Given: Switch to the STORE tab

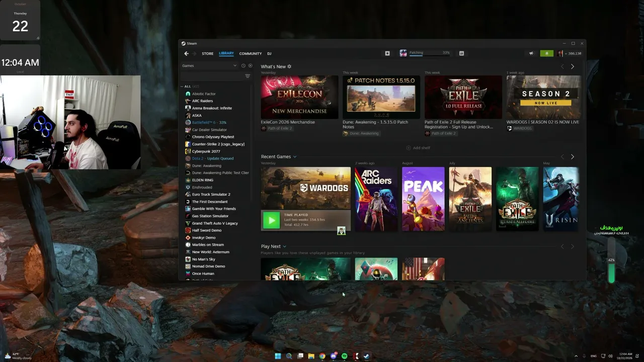Looking at the screenshot, I should pos(207,53).
